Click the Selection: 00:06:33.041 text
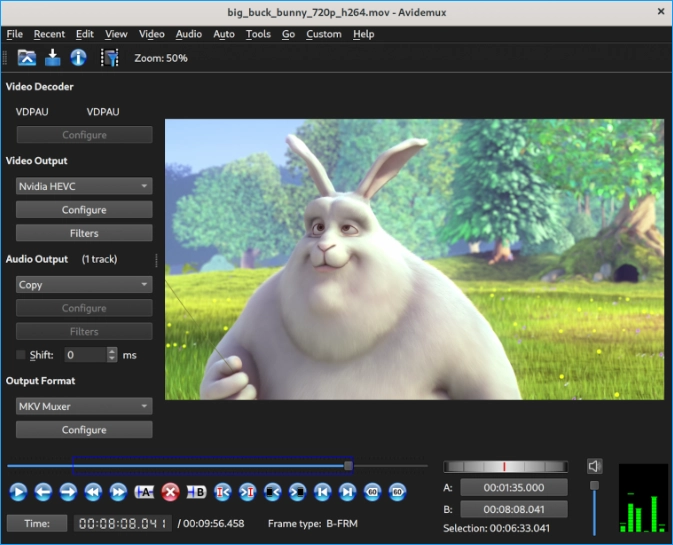The height and width of the screenshot is (545, 673). [x=496, y=528]
